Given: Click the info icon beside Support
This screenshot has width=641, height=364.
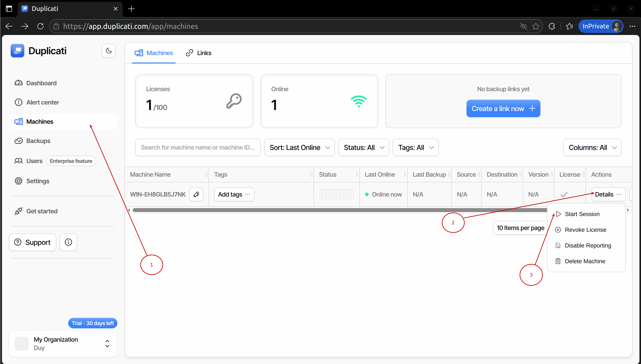Looking at the screenshot, I should click(x=68, y=242).
